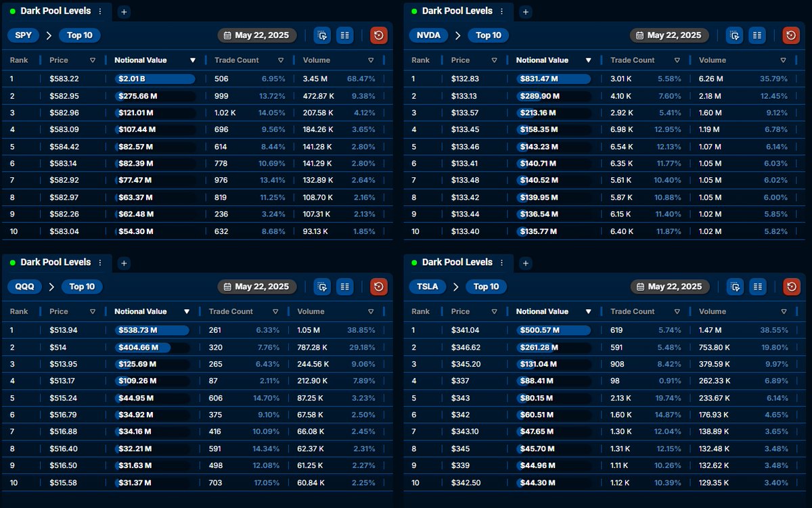The image size is (812, 508).
Task: Click the selection-cursor icon in TSLA panel
Action: point(735,287)
